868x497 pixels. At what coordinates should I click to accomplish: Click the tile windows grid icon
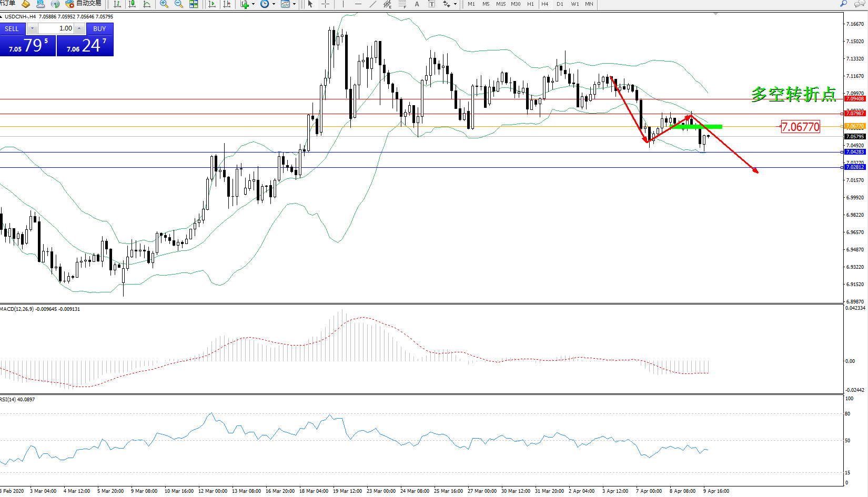[194, 4]
